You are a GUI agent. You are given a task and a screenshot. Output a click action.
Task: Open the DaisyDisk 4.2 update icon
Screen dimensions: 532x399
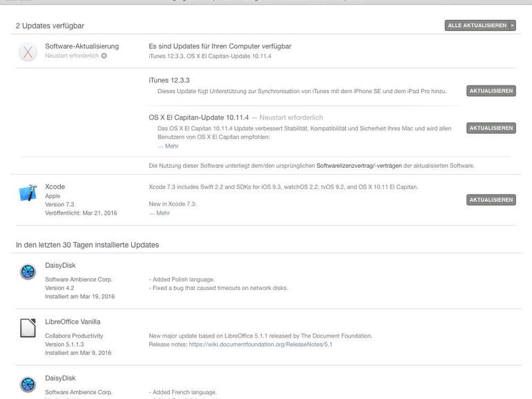[28, 272]
